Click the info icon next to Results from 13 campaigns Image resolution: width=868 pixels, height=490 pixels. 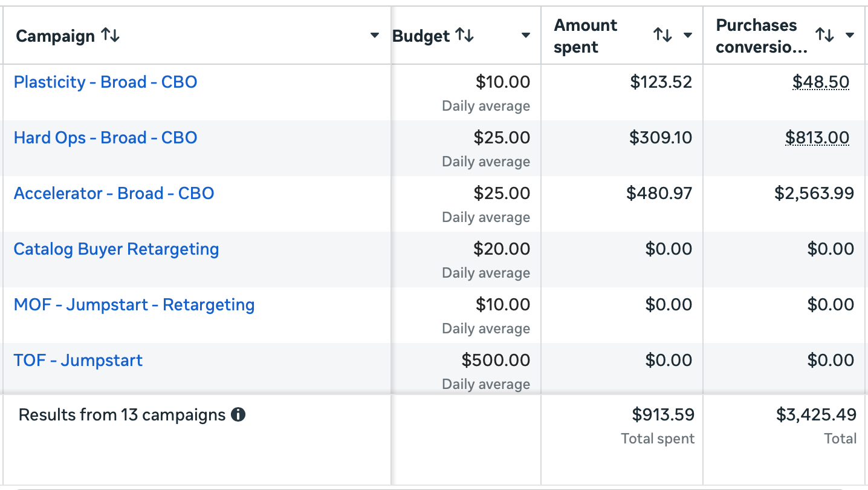pyautogui.click(x=238, y=414)
